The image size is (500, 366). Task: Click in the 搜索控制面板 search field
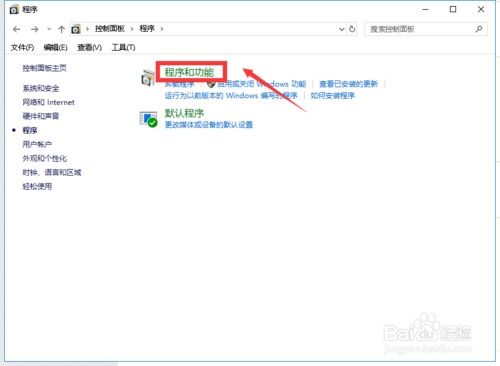[421, 29]
